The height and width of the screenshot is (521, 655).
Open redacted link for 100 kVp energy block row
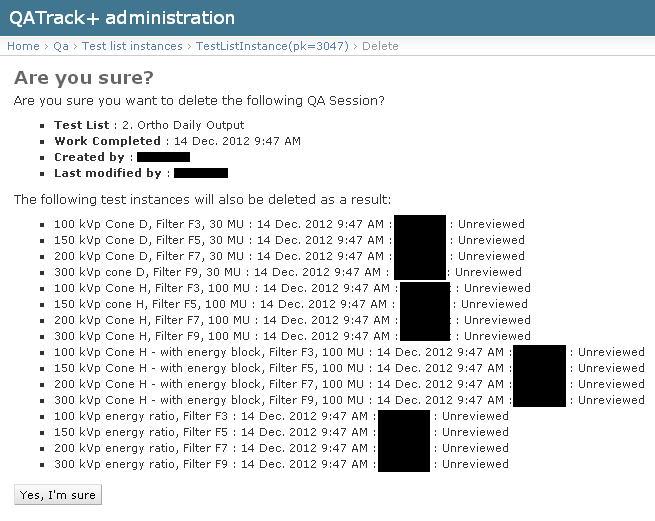pyautogui.click(x=539, y=352)
